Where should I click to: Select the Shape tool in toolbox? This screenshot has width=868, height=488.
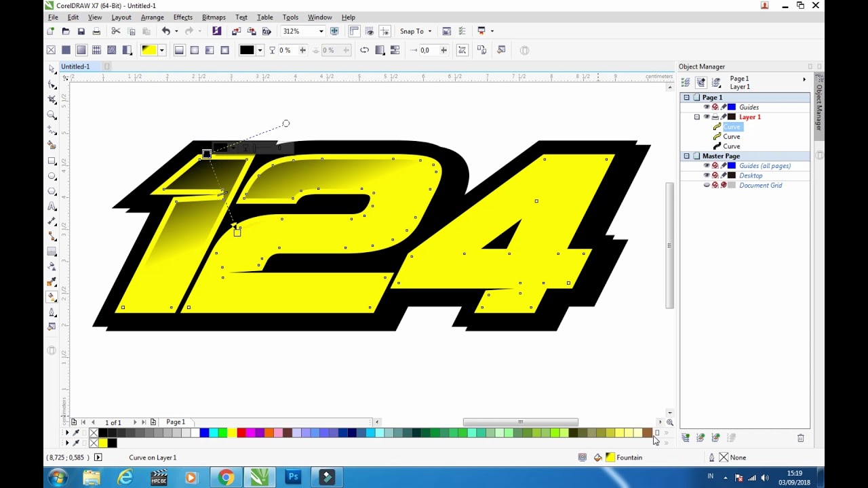tap(52, 85)
